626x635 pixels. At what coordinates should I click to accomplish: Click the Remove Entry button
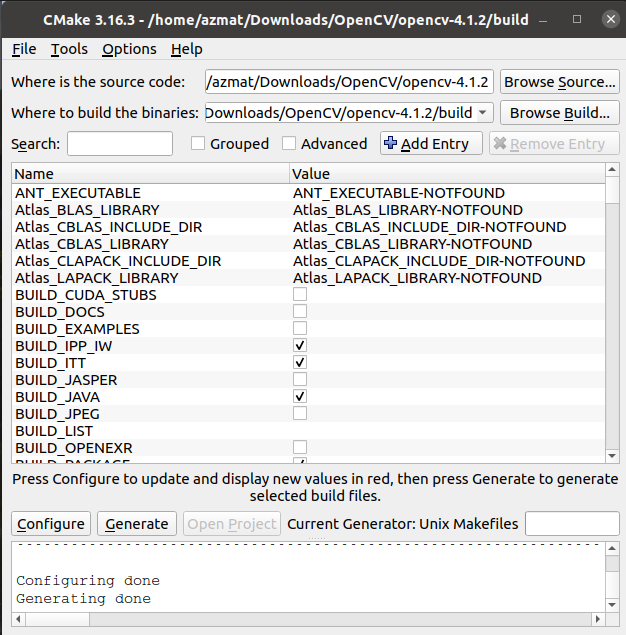coord(554,143)
